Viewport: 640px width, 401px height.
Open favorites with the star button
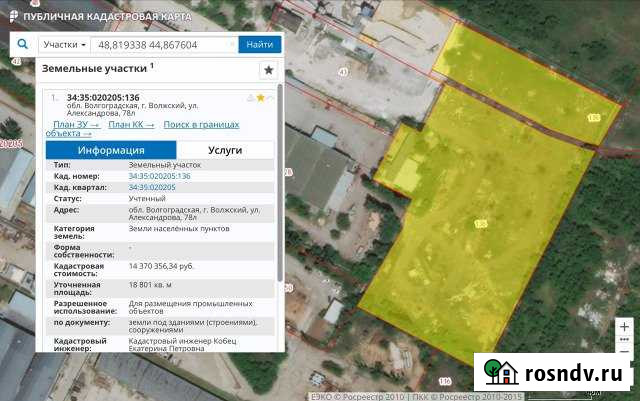coord(268,70)
